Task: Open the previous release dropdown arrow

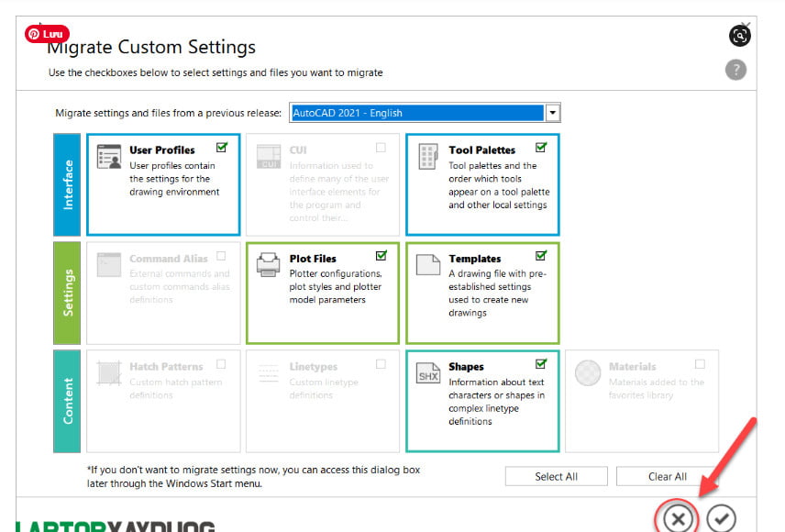Action: click(553, 113)
